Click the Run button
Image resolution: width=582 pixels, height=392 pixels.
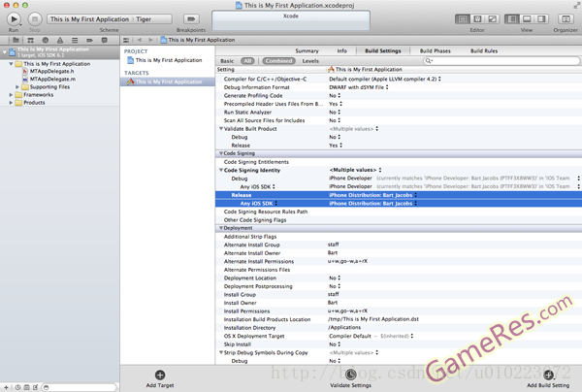point(14,19)
